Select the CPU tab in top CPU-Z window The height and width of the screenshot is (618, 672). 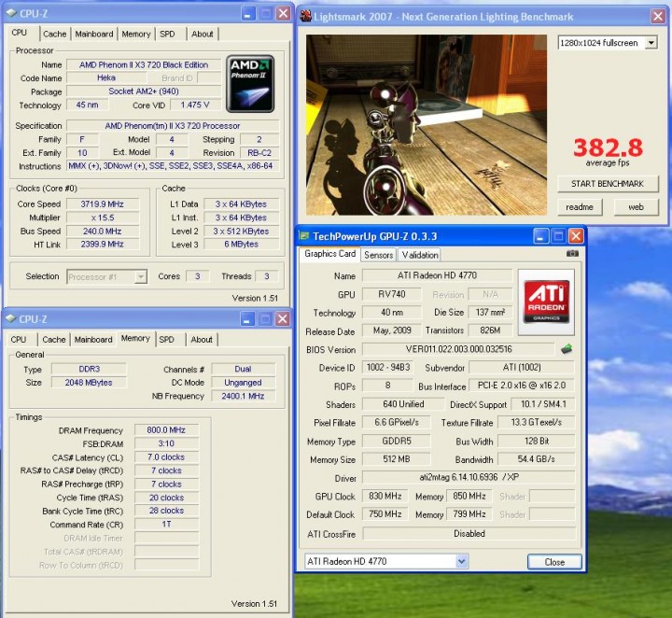click(x=20, y=33)
